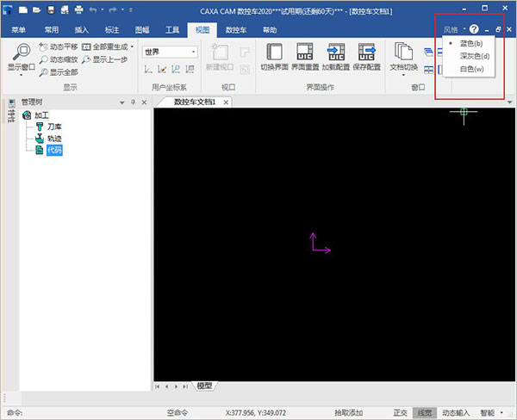Pick the 白色(w) style option

(x=472, y=69)
